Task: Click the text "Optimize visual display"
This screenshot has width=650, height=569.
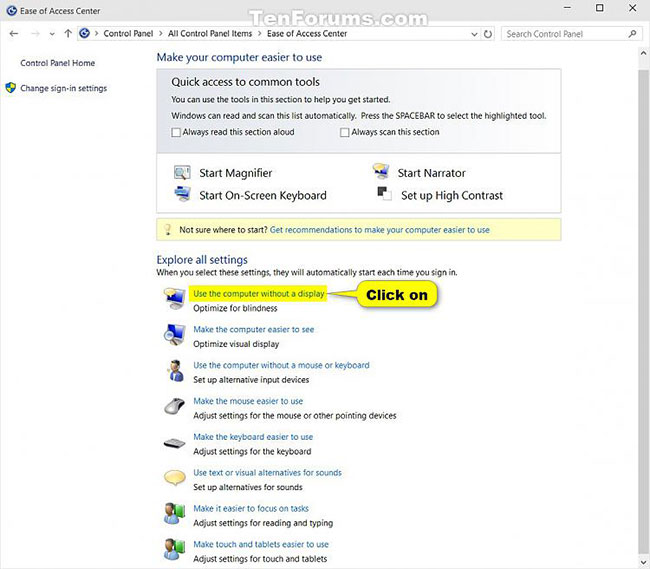Action: click(236, 344)
